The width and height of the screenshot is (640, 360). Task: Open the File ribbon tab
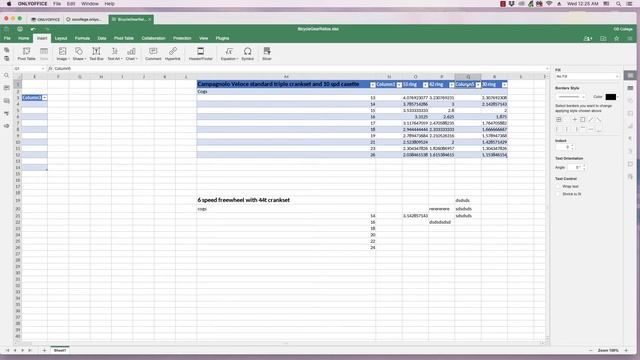pyautogui.click(x=7, y=38)
